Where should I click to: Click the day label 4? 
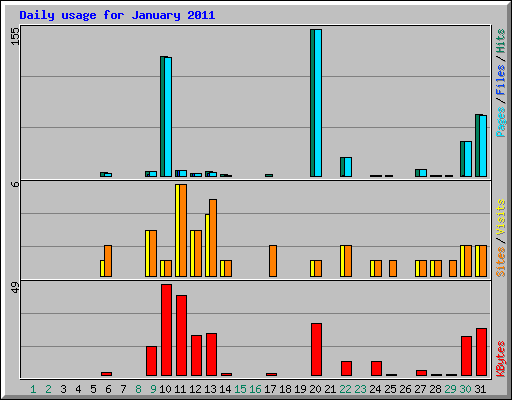[x=78, y=389]
